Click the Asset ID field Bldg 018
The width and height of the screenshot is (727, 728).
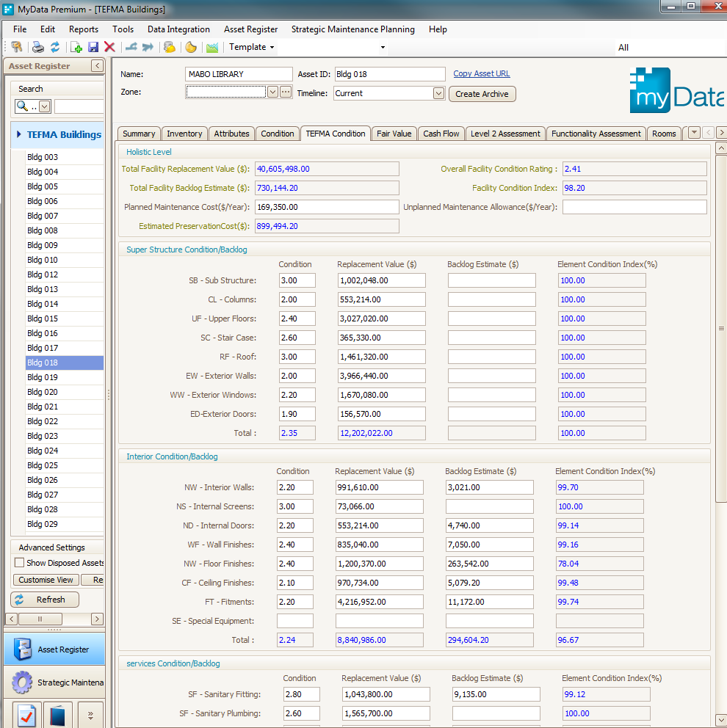[390, 74]
